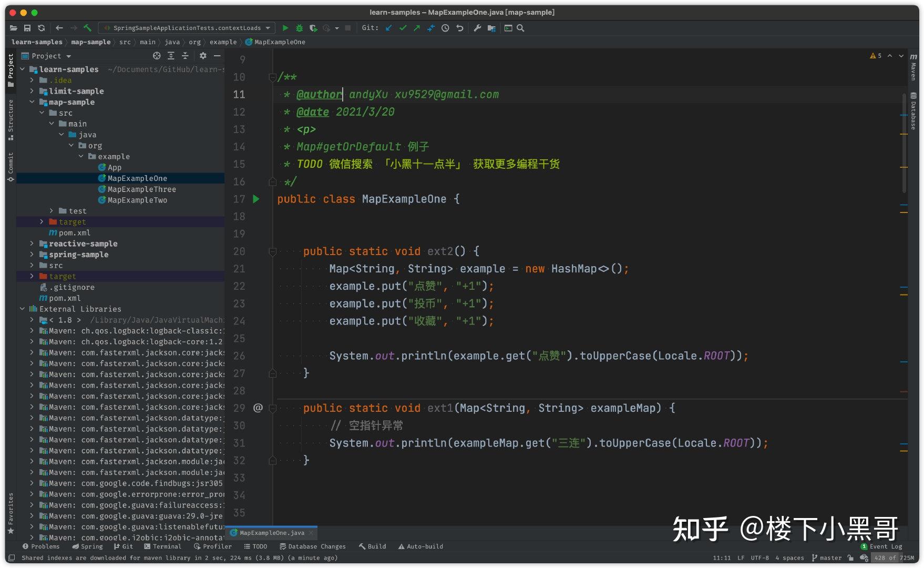The width and height of the screenshot is (924, 568).
Task: Click the example breadcrumb
Action: pyautogui.click(x=223, y=42)
